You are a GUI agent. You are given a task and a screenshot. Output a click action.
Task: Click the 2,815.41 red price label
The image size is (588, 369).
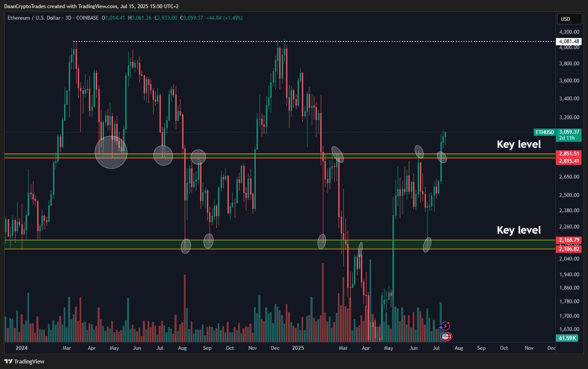569,161
